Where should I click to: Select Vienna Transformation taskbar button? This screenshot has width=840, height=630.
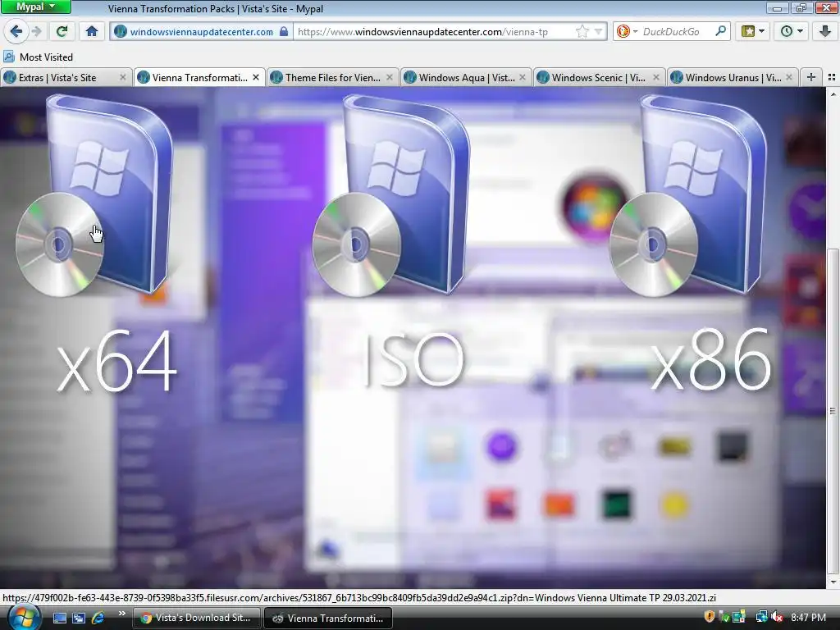click(x=328, y=618)
